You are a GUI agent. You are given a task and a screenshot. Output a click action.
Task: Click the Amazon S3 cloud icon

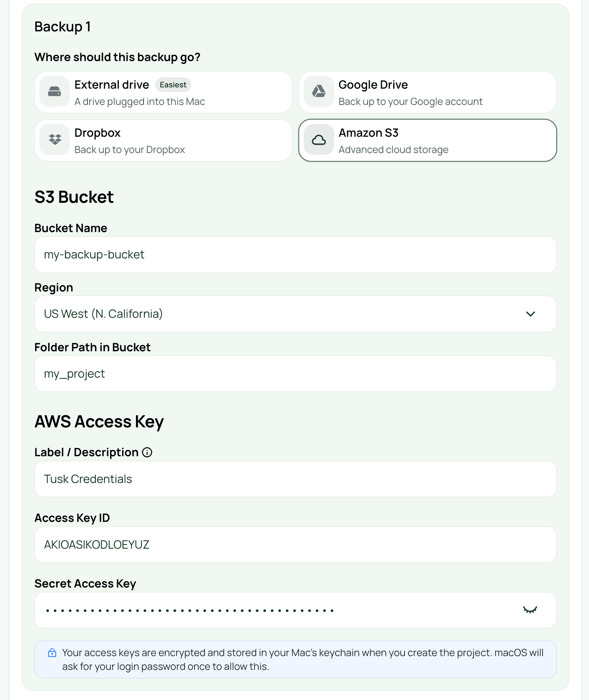point(319,140)
